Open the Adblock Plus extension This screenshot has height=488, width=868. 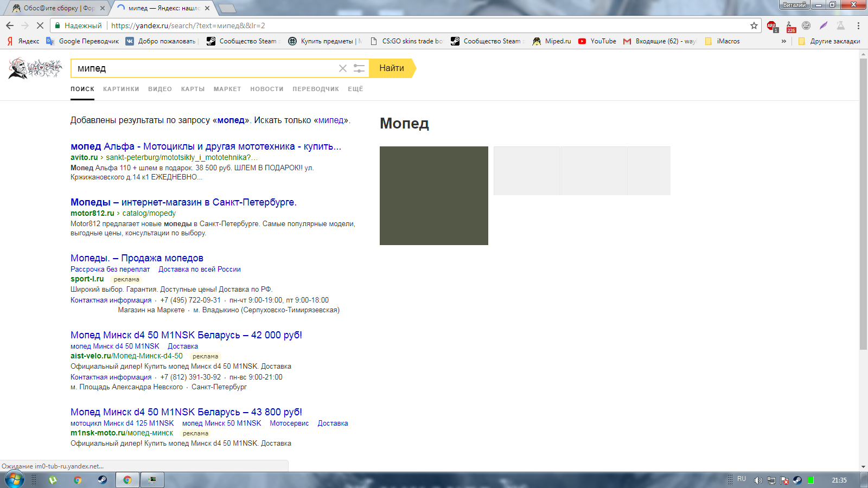[772, 25]
